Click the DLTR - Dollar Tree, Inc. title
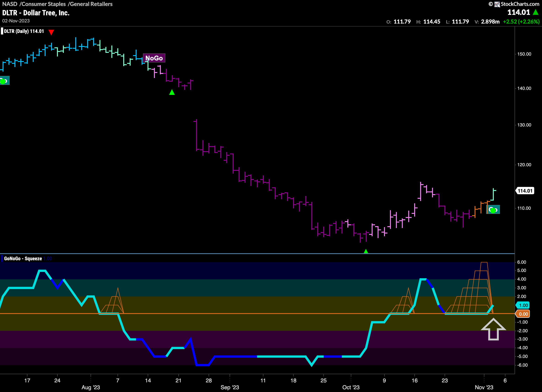This screenshot has height=392, width=542. pyautogui.click(x=36, y=13)
